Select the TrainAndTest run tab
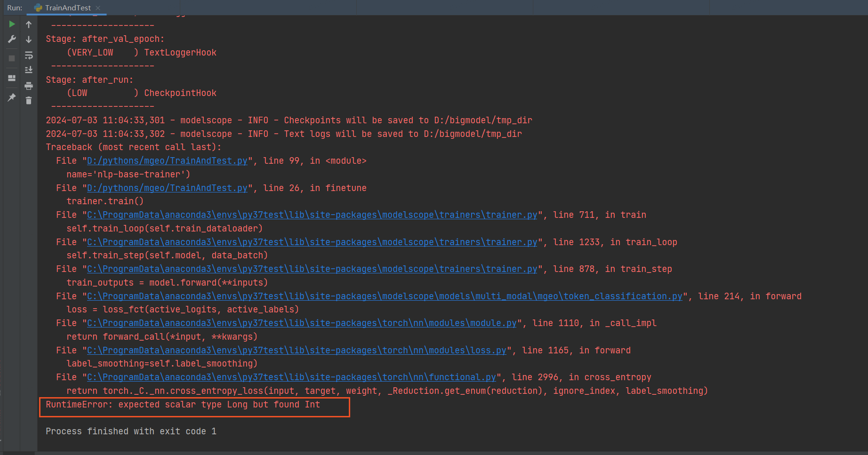This screenshot has height=455, width=868. tap(67, 8)
